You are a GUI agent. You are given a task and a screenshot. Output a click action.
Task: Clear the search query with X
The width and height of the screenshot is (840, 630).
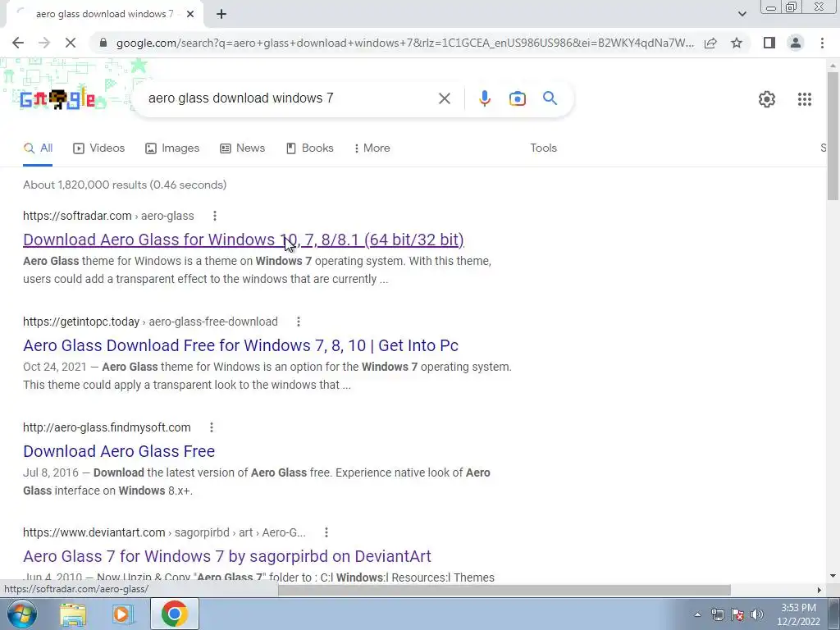[444, 98]
